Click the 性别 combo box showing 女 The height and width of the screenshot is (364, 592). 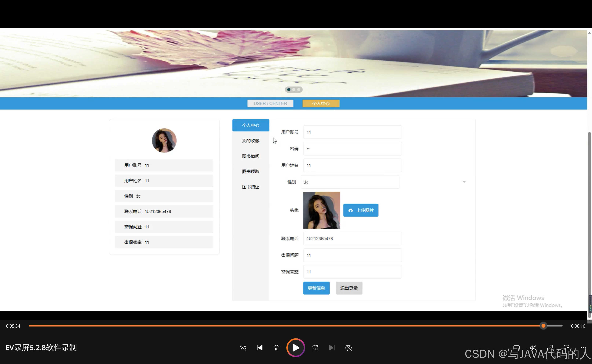click(350, 182)
